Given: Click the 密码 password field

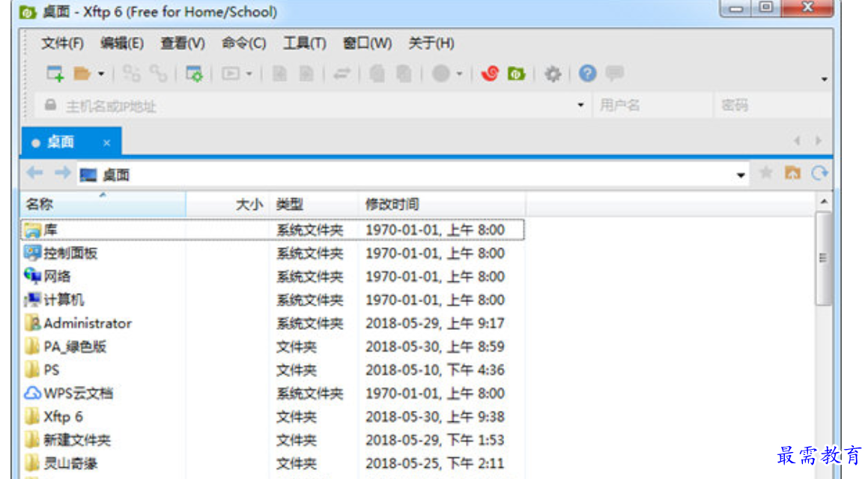Looking at the screenshot, I should pyautogui.click(x=772, y=106).
